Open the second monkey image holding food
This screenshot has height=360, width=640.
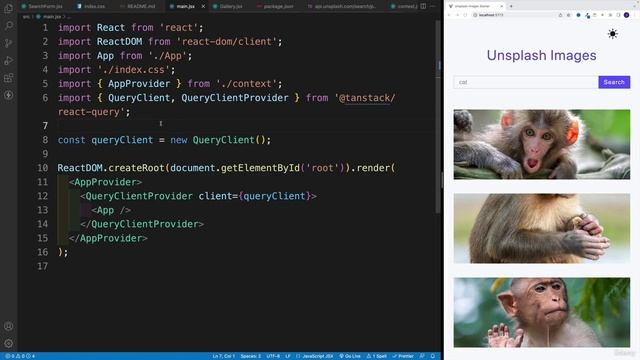(x=542, y=228)
